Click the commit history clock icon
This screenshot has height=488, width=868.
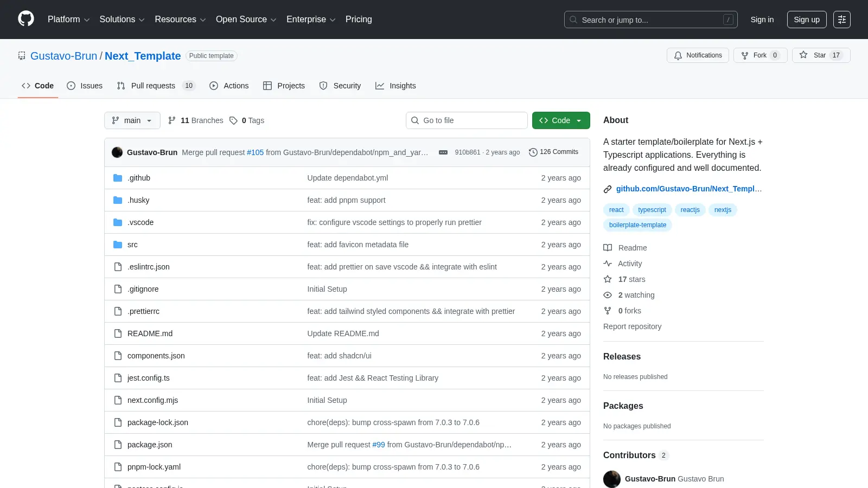click(x=533, y=152)
